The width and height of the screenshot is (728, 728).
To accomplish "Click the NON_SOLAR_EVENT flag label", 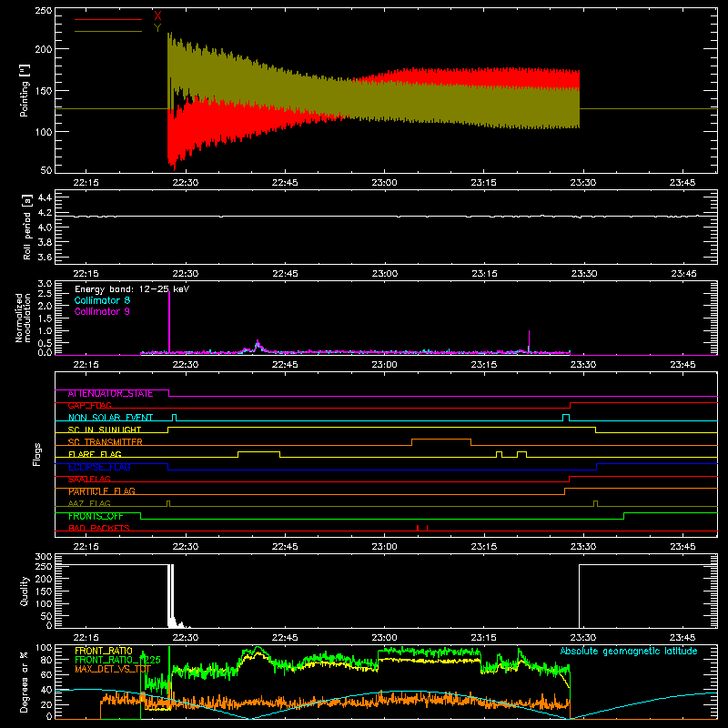I will point(110,418).
